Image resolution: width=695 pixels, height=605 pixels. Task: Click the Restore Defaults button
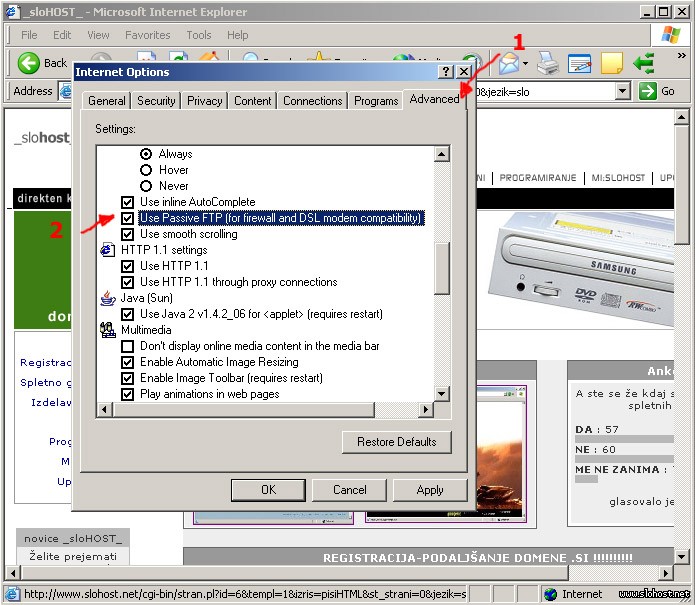tap(397, 442)
